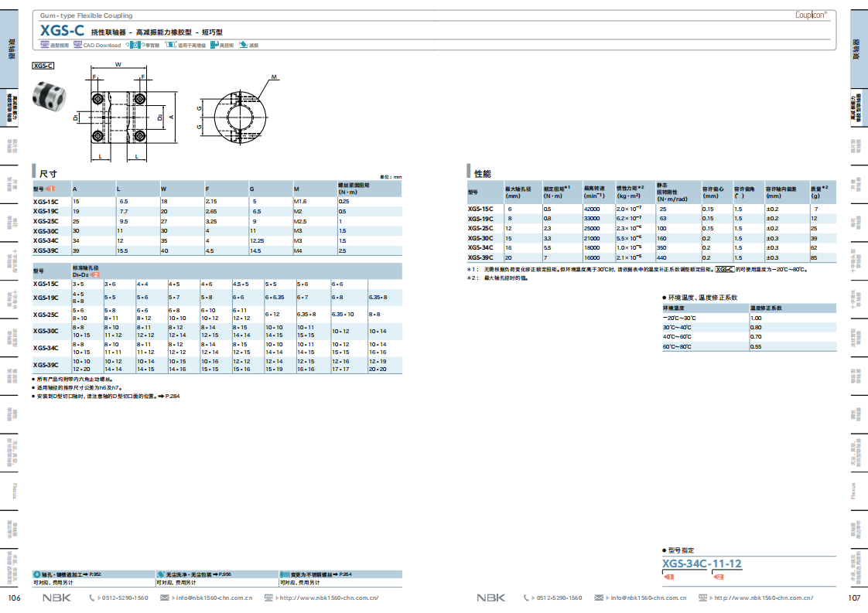The width and height of the screenshot is (868, 613).
Task: Click XGS-39C row in the dimensions table
Action: [217, 250]
